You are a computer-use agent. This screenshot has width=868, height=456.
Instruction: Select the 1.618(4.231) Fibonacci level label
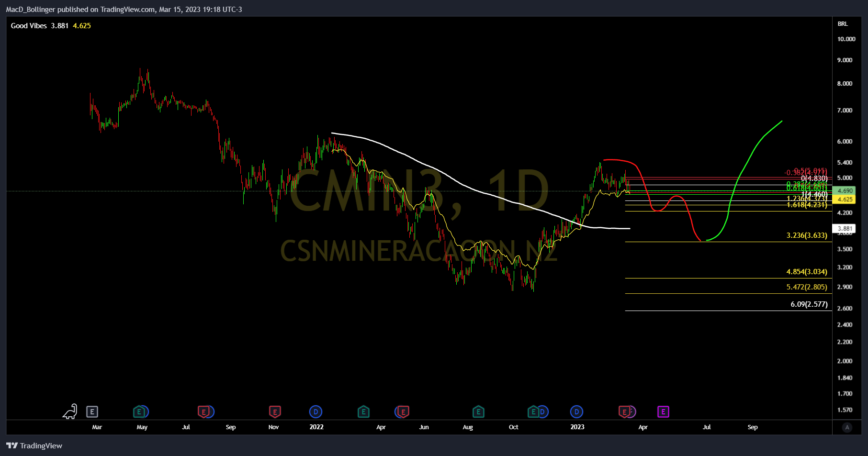[807, 205]
